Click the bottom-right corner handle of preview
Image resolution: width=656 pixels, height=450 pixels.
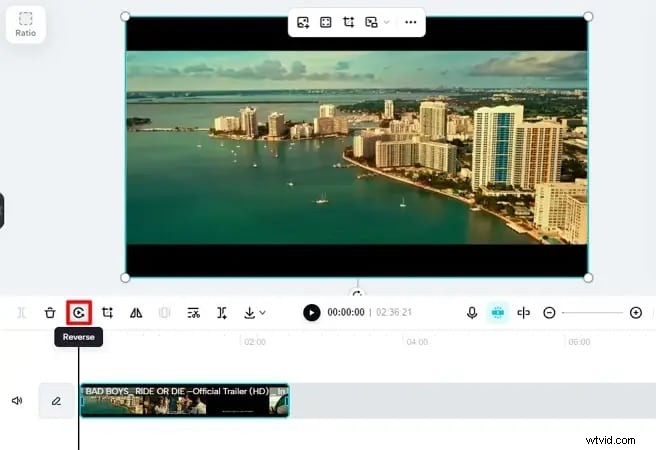588,278
